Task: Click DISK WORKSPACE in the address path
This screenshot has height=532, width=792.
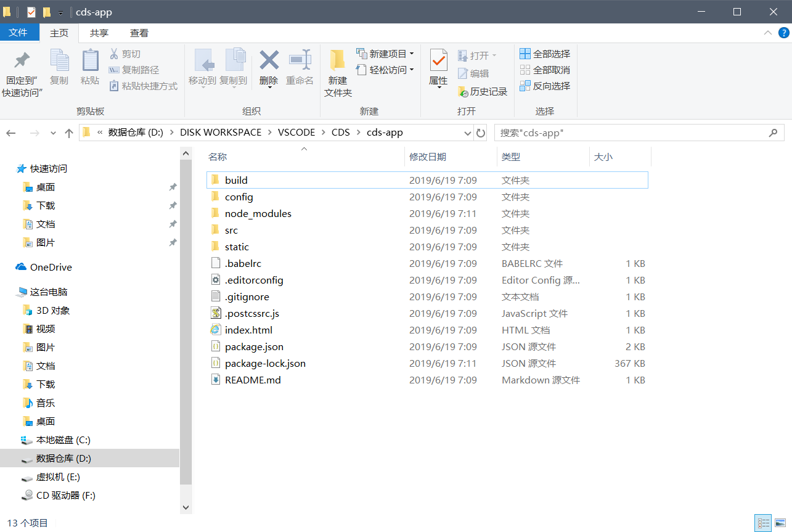Action: point(221,133)
